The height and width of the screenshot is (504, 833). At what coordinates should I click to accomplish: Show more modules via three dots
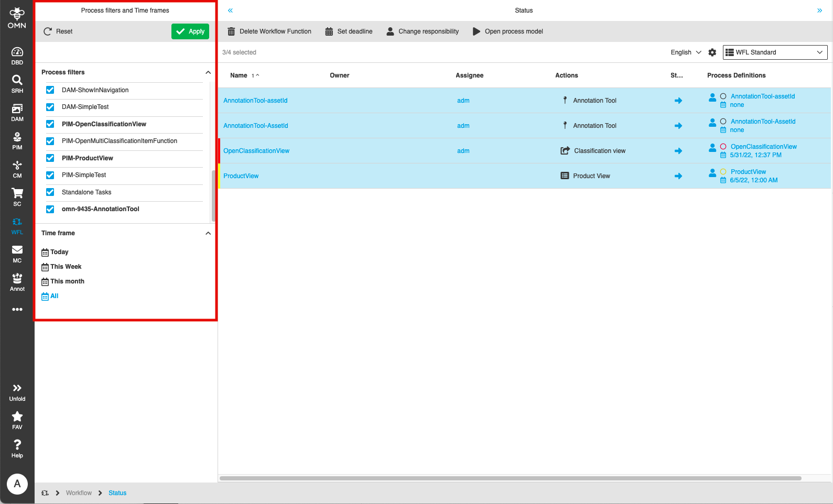coord(17,310)
